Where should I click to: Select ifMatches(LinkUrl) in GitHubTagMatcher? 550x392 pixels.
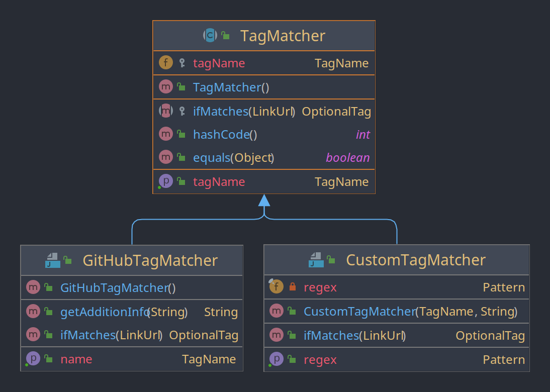tap(112, 335)
